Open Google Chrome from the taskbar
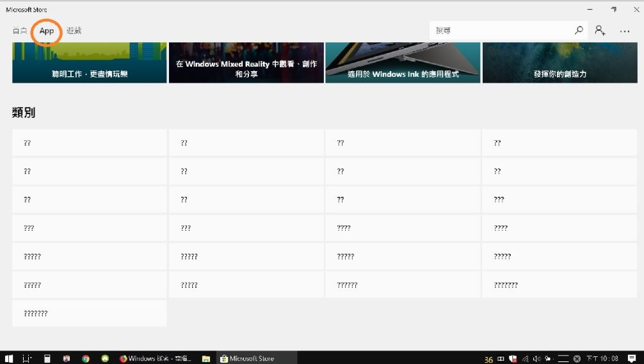This screenshot has height=364, width=644. 85,359
